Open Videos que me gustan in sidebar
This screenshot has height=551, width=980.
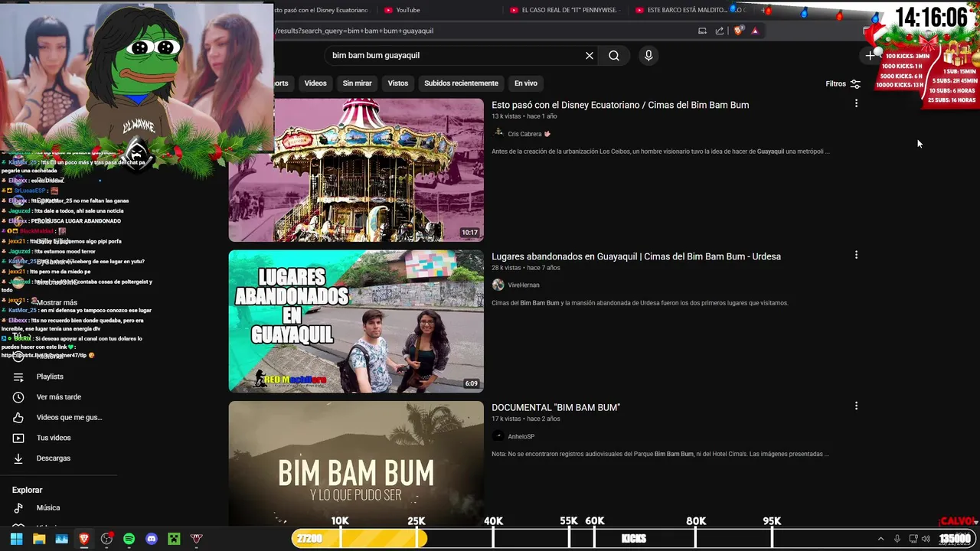[x=69, y=417]
